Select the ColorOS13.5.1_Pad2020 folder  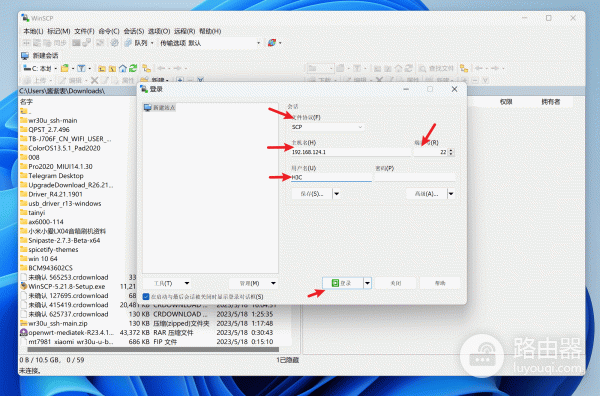click(60, 148)
